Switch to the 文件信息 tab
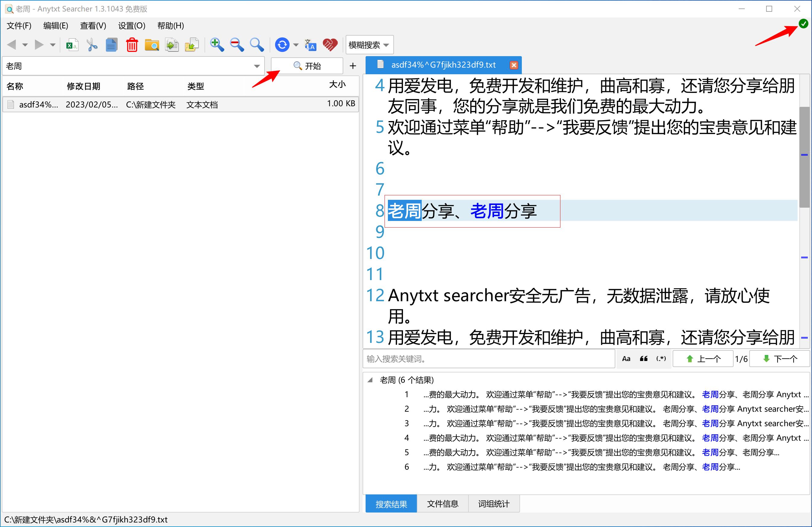The height and width of the screenshot is (527, 812). tap(442, 503)
